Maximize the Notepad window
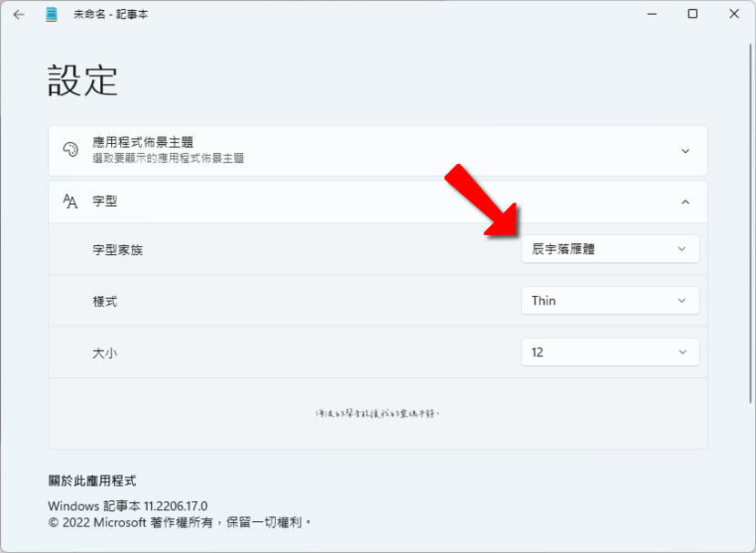Image resolution: width=756 pixels, height=553 pixels. (x=692, y=14)
